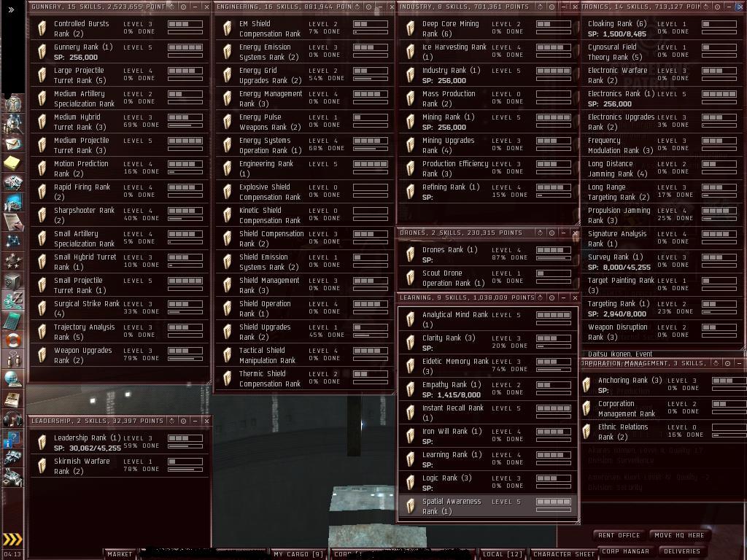Select Cloaking Rank (6) skill row
The width and height of the screenshot is (747, 560).
662,28
